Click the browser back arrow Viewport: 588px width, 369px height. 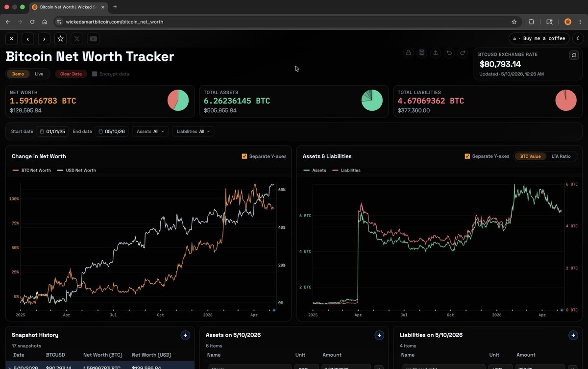(8, 22)
